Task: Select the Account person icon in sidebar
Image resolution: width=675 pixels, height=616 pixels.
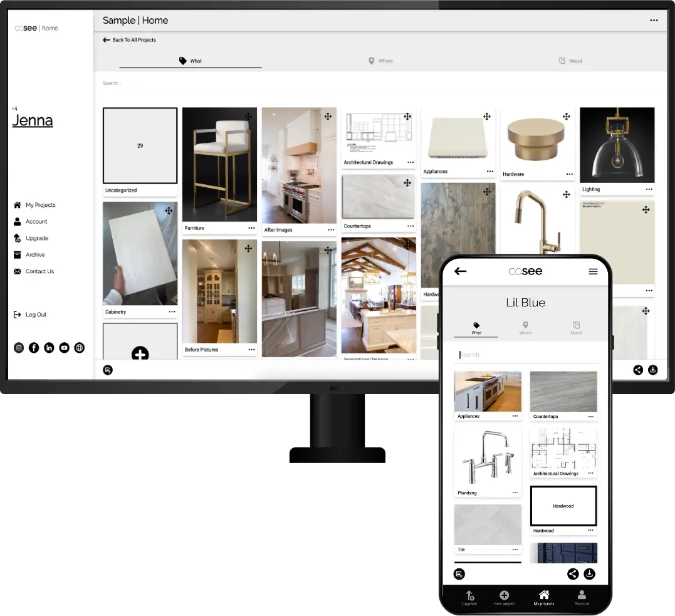Action: click(x=18, y=221)
